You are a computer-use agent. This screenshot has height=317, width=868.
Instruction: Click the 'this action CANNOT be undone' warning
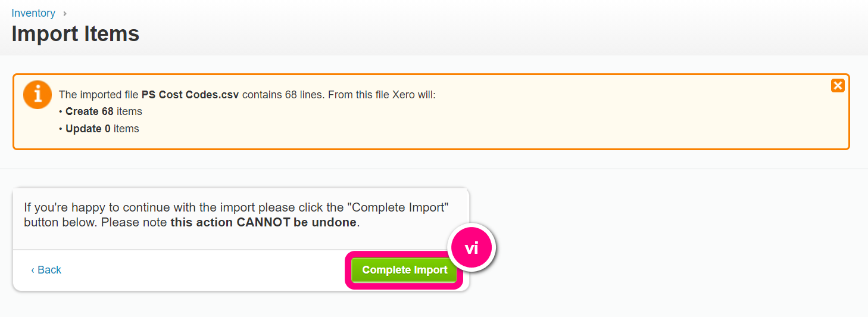pyautogui.click(x=264, y=223)
